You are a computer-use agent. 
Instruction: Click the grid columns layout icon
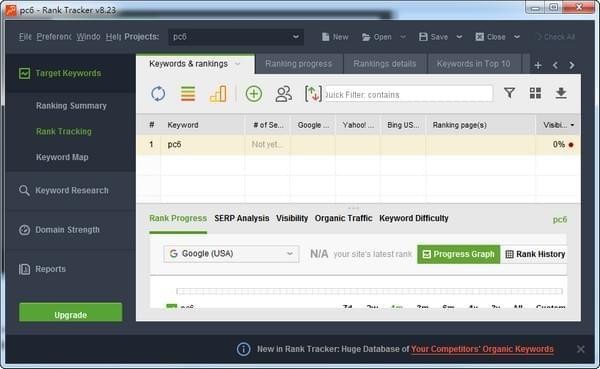tap(535, 93)
